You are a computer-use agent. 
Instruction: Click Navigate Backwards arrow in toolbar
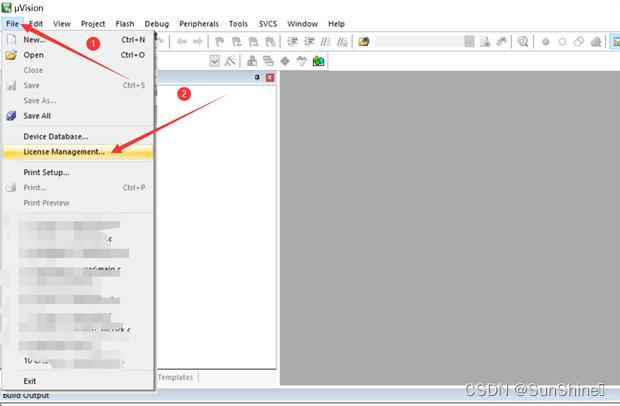click(181, 42)
